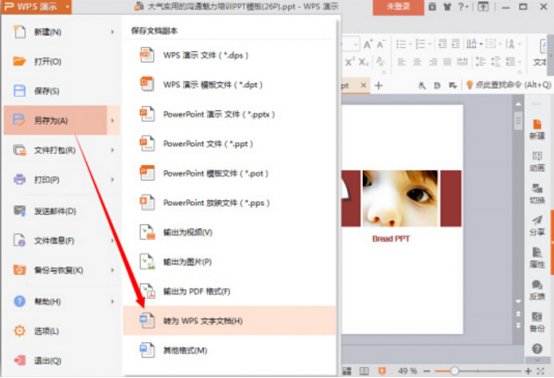Close the open document tab

point(363,85)
